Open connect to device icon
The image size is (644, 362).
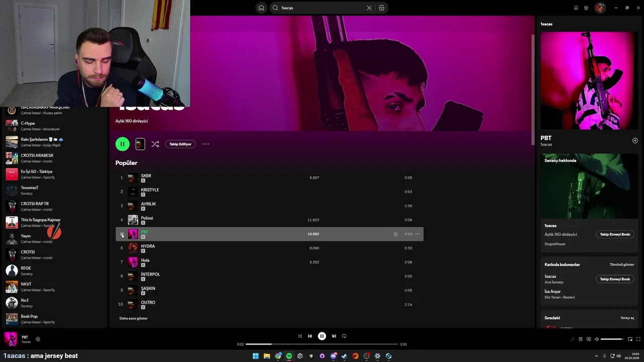point(589,339)
